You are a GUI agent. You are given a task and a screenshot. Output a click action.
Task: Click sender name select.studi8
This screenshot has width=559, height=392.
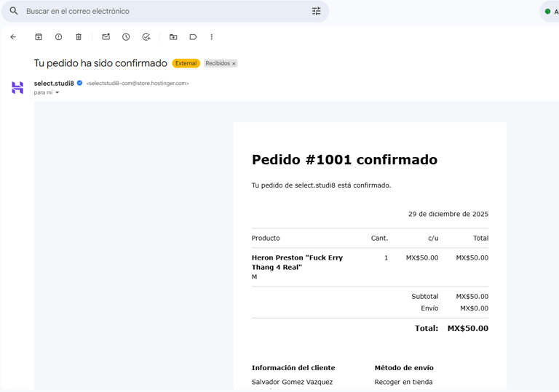[x=54, y=84]
